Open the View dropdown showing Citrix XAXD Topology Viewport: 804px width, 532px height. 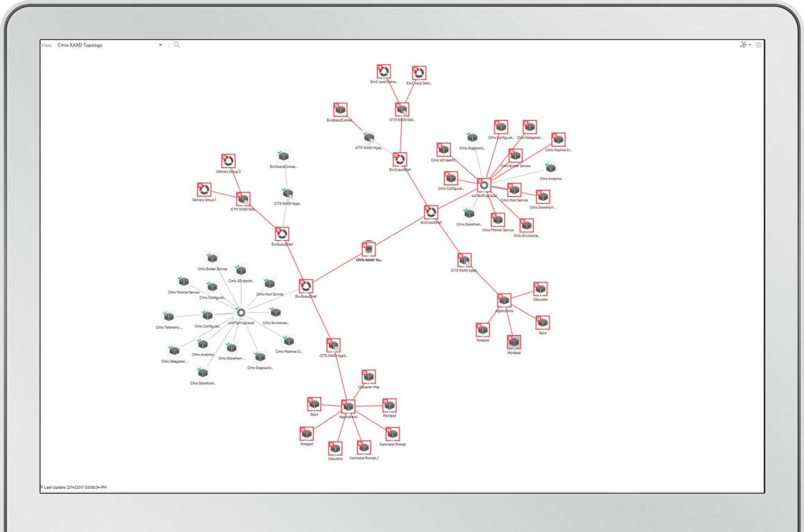point(110,45)
